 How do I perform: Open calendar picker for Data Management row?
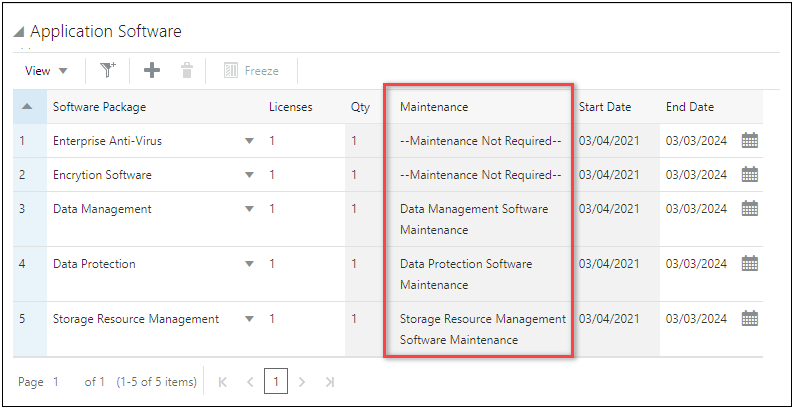750,209
